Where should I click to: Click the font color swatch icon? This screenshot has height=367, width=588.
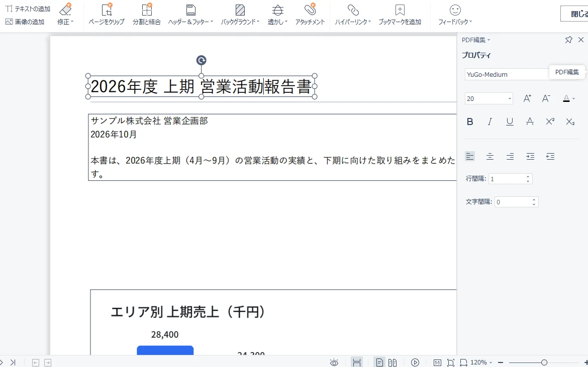[566, 98]
